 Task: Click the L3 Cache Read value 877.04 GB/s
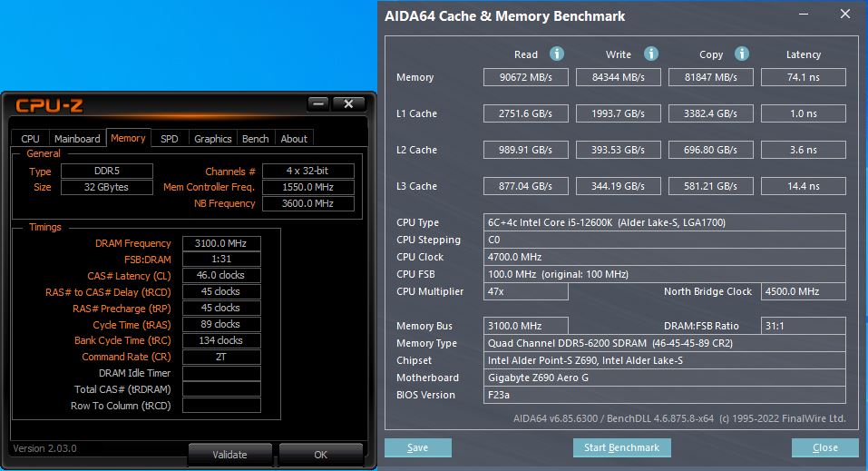pos(526,186)
